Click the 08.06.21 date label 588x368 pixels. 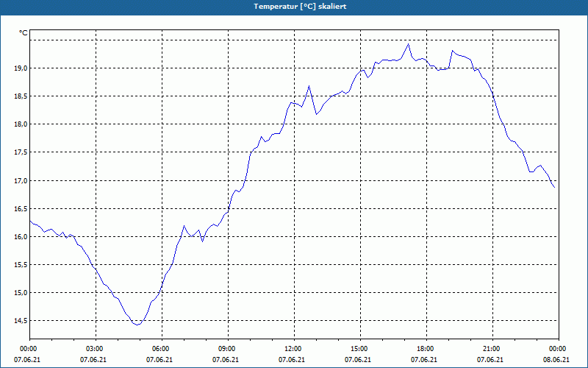pyautogui.click(x=556, y=360)
